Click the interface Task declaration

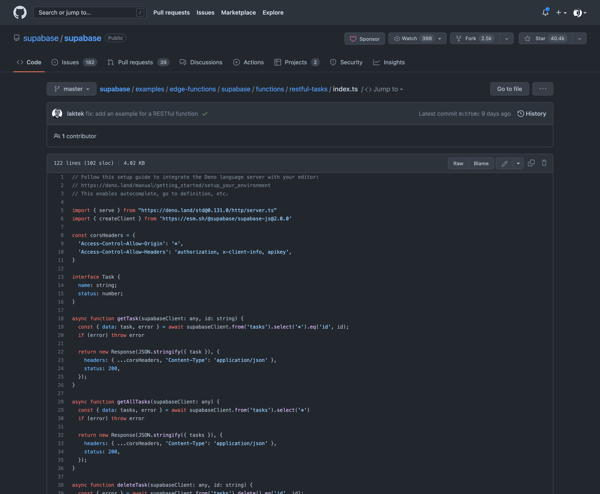pos(96,277)
